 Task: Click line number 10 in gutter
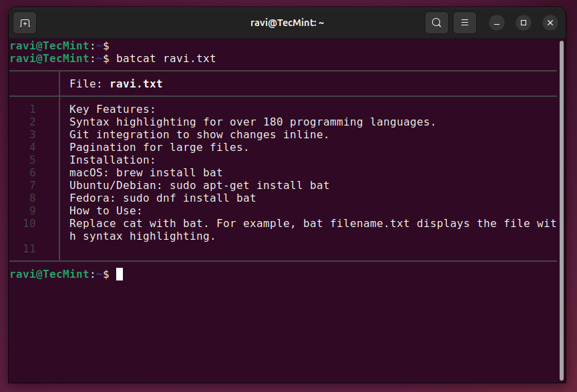[x=29, y=224]
